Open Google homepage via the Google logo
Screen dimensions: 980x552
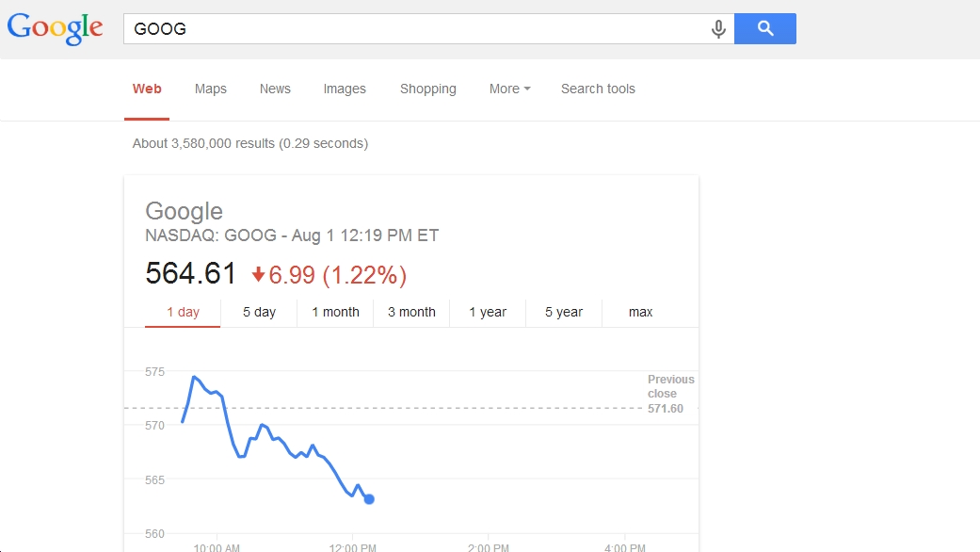click(x=54, y=28)
